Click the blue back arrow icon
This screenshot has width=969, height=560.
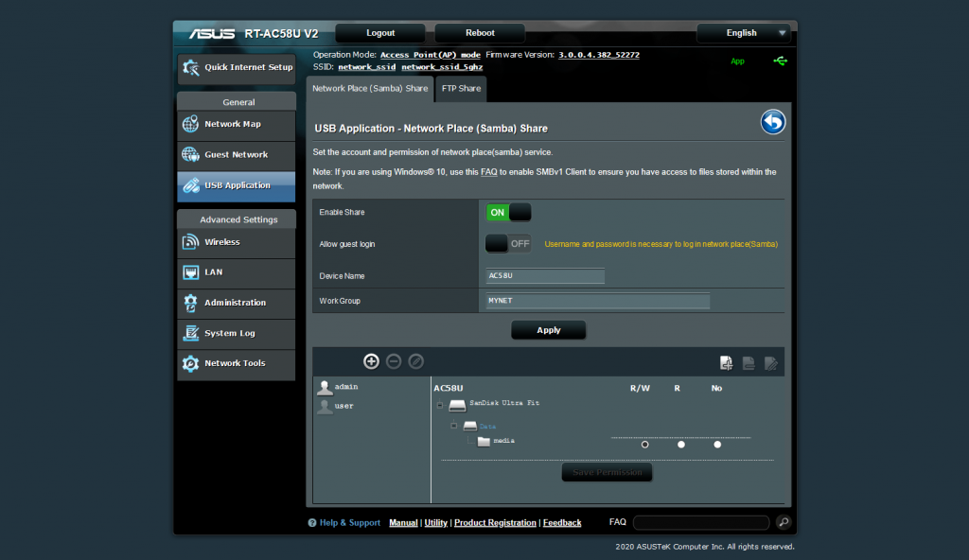[772, 122]
